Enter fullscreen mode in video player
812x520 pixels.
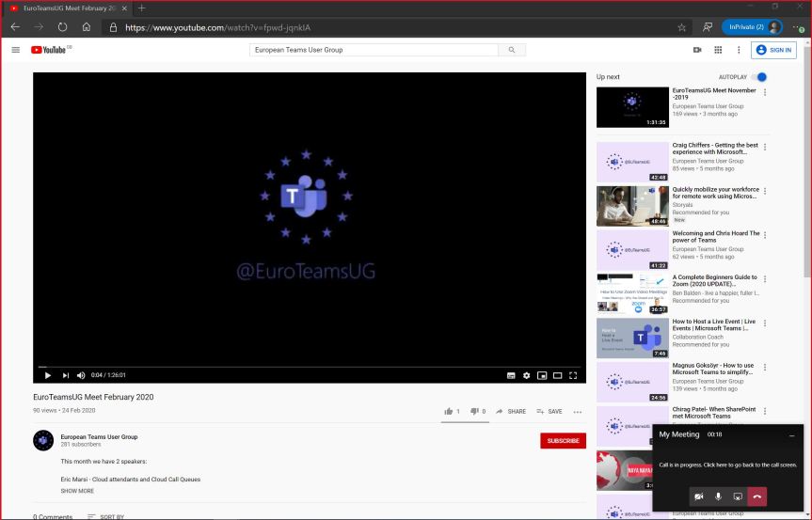point(573,375)
